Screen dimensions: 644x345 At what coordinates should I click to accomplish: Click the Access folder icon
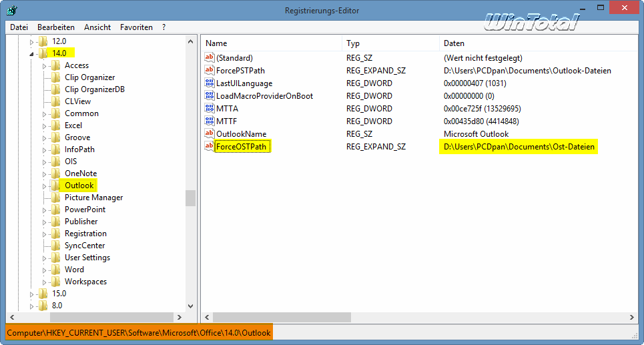[x=56, y=65]
